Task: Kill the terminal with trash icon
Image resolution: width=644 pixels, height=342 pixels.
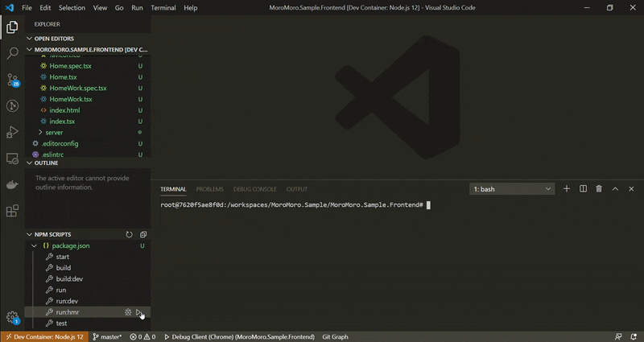Action: 599,189
